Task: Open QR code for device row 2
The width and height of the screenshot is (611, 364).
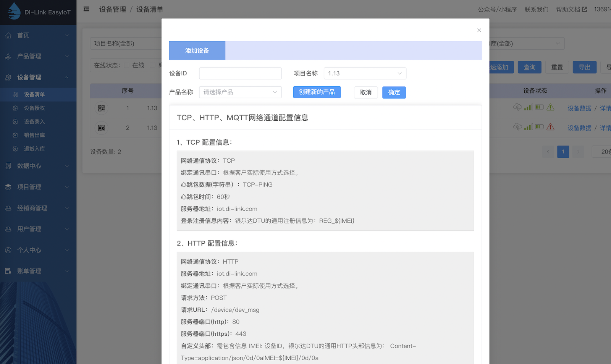Action: [101, 128]
